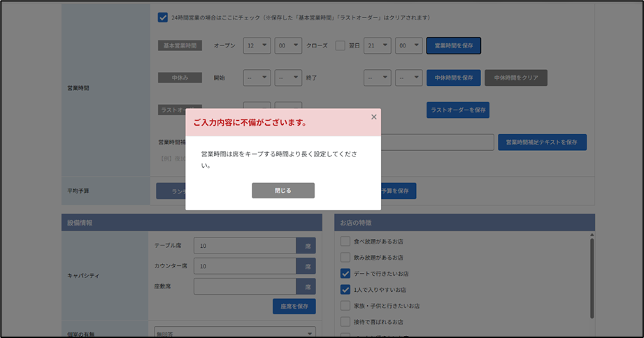The height and width of the screenshot is (338, 644).
Task: Click ラストオーダーを保存 button
Action: point(458,110)
